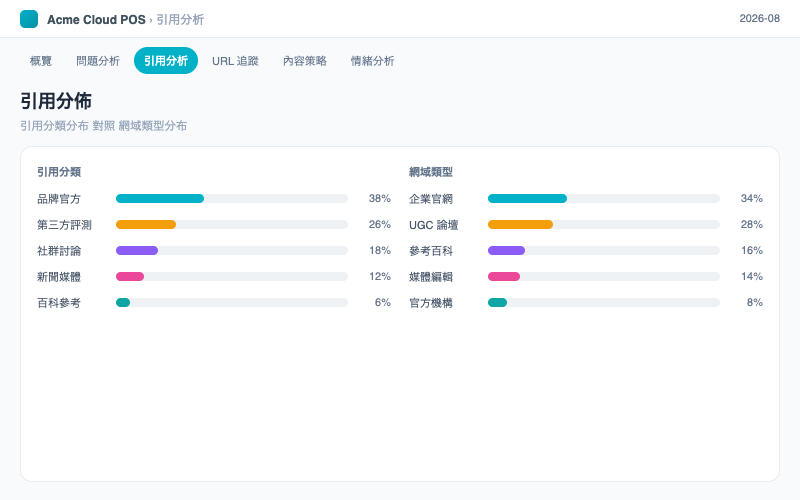Click the 18% value

point(380,251)
